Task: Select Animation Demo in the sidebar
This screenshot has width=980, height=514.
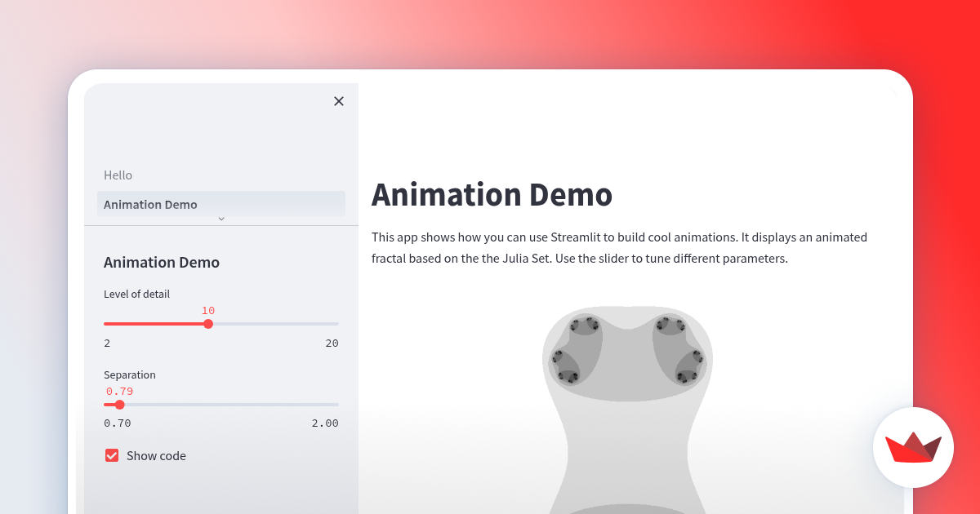Action: pos(220,205)
